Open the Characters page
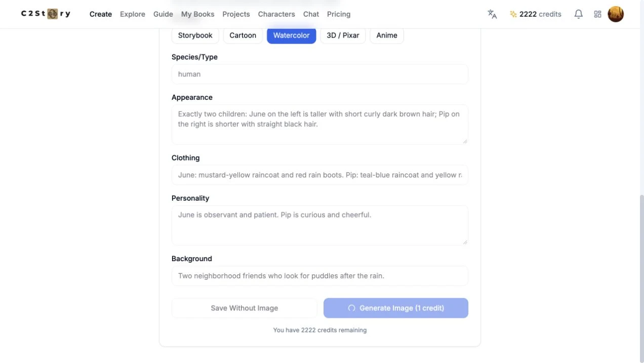The height and width of the screenshot is (363, 644). point(276,14)
